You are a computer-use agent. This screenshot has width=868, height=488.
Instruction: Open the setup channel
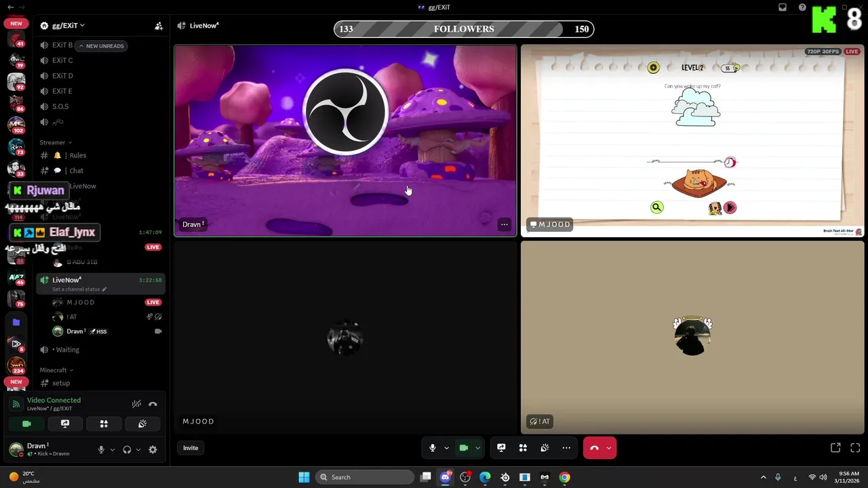click(x=100, y=383)
